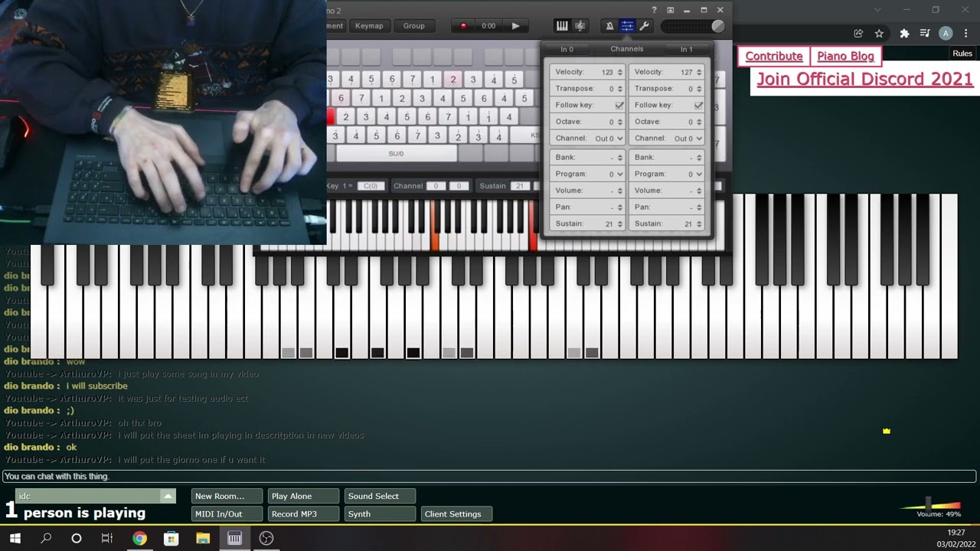Select the piano keyboard view icon
Image resolution: width=980 pixels, height=551 pixels.
click(x=562, y=26)
